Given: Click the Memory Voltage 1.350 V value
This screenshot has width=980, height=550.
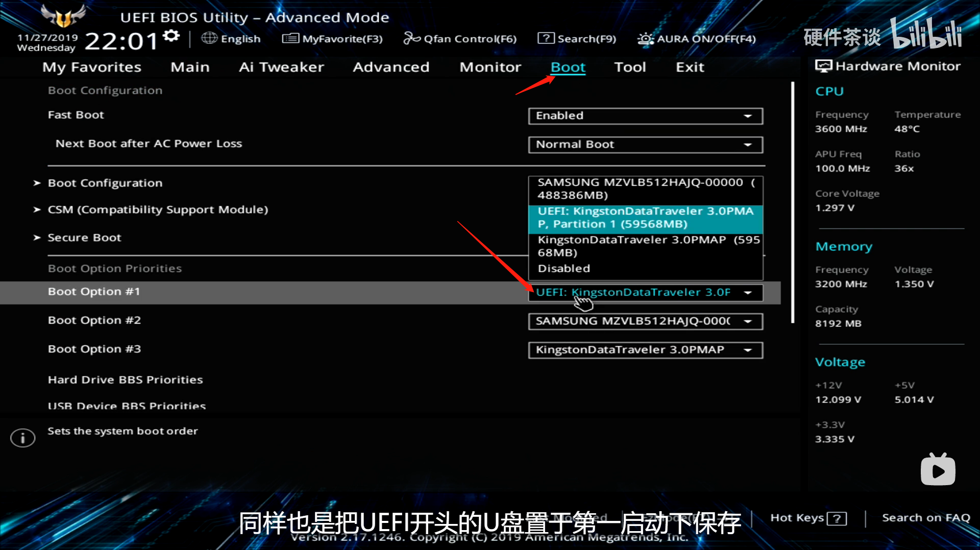Looking at the screenshot, I should pos(914,284).
